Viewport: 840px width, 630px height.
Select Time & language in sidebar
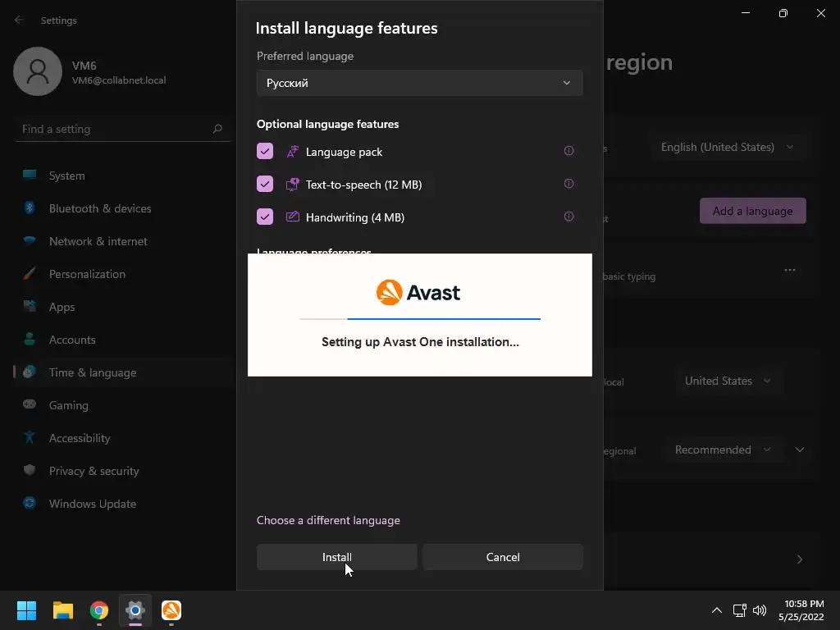[x=123, y=372]
